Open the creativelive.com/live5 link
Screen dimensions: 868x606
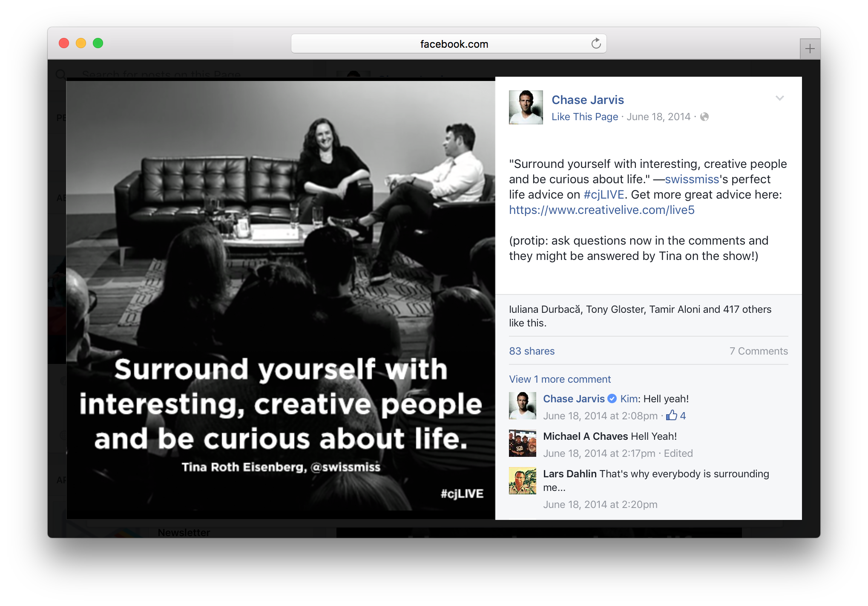601,210
